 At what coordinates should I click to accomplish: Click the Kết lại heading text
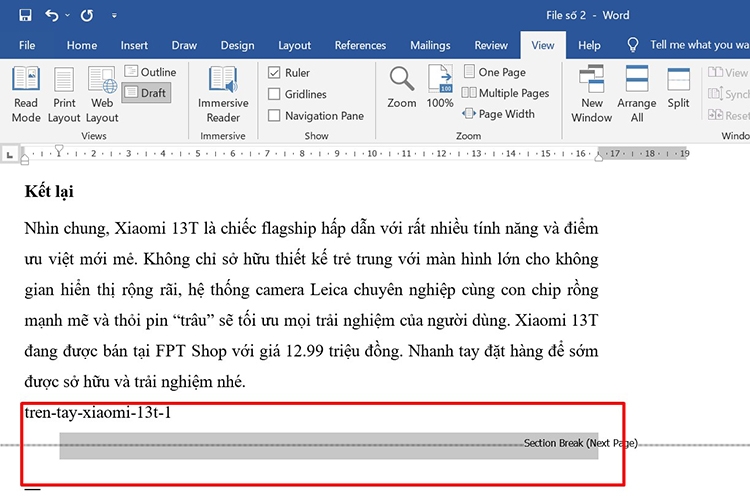point(49,191)
